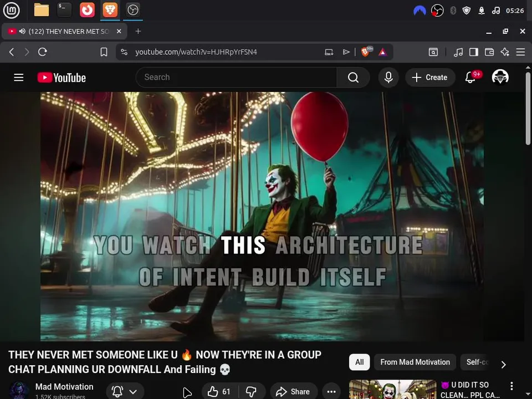Screen dimensions: 532x399
Task: Open the Bluetooth tray icon
Action: tap(453, 11)
